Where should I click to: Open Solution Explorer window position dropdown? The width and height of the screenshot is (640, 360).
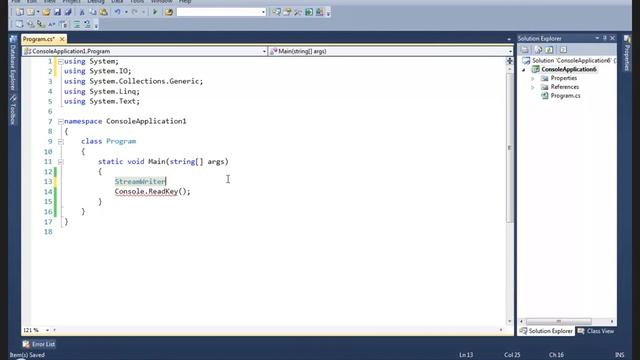597,38
